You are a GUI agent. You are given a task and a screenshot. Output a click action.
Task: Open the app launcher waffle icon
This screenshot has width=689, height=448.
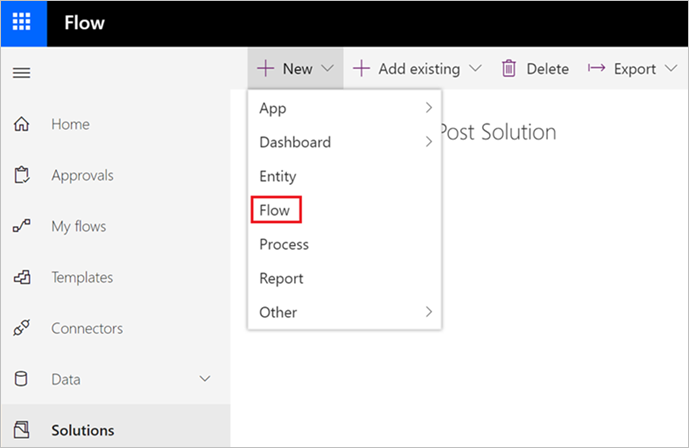click(x=22, y=22)
